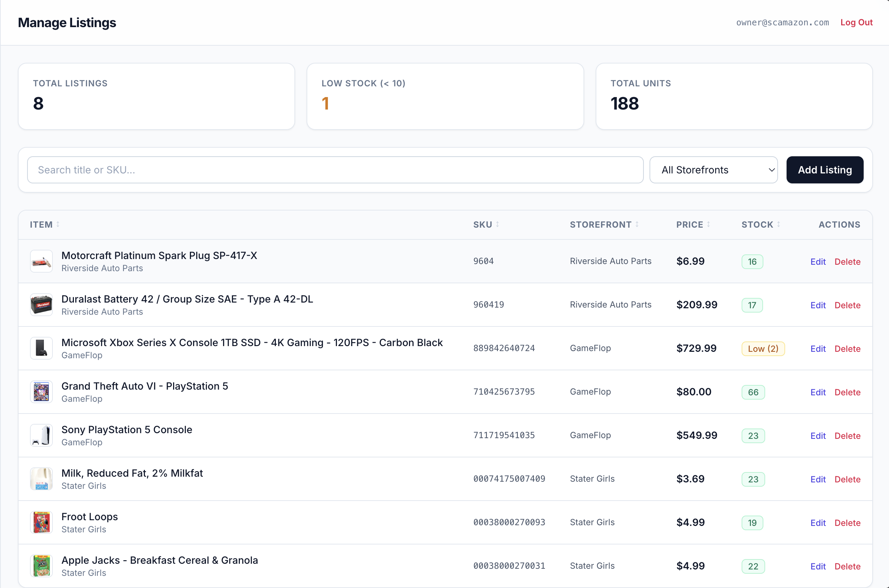Image resolution: width=889 pixels, height=588 pixels.
Task: Click the PlayStation 5 Console thumbnail
Action: point(41,435)
